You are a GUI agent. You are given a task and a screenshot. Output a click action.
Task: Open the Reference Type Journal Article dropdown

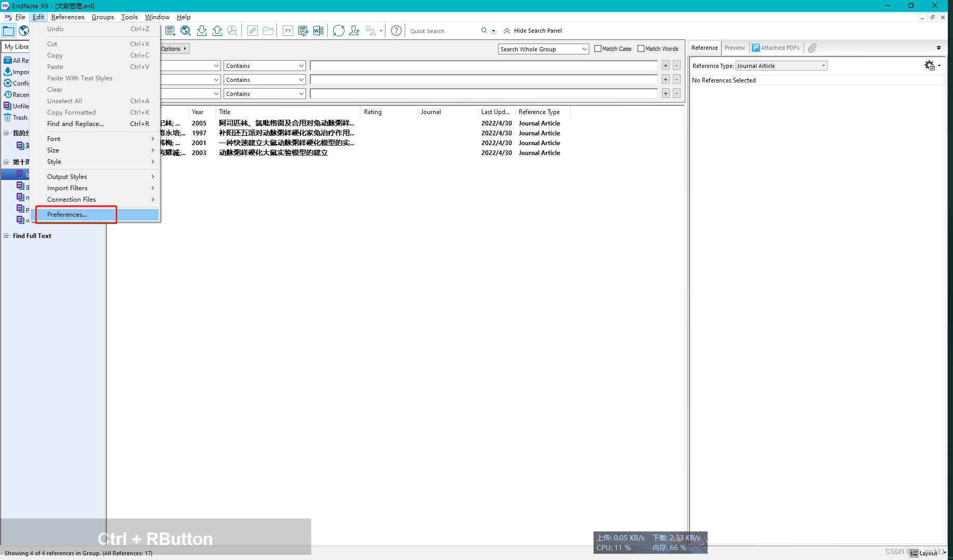pyautogui.click(x=781, y=66)
